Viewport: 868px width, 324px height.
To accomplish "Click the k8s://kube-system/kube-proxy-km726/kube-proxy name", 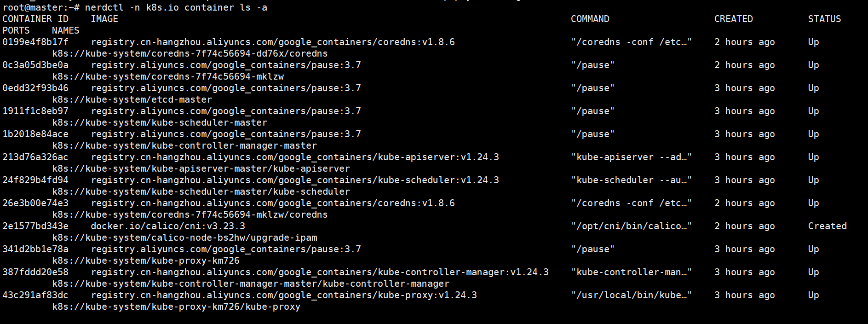I will click(x=176, y=307).
